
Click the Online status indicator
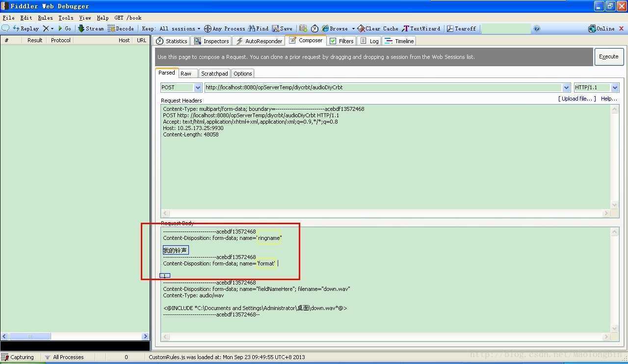[x=601, y=28]
